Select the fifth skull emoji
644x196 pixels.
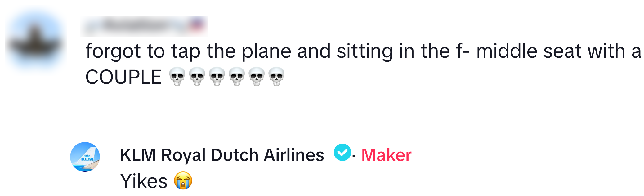pos(257,77)
